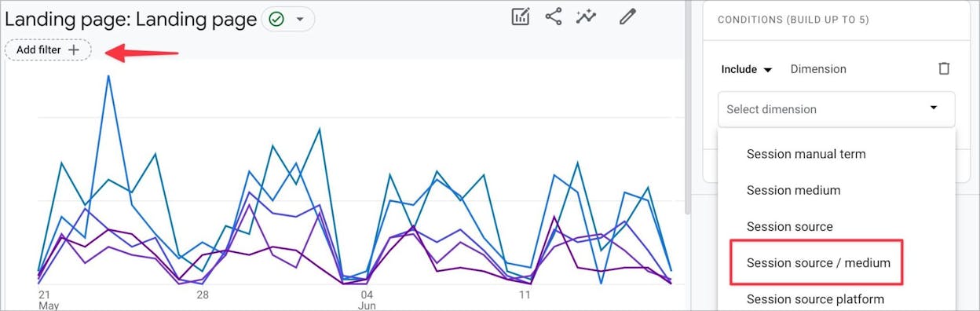This screenshot has width=980, height=311.
Task: Open the Insights sparkline icon
Action: coord(586,16)
